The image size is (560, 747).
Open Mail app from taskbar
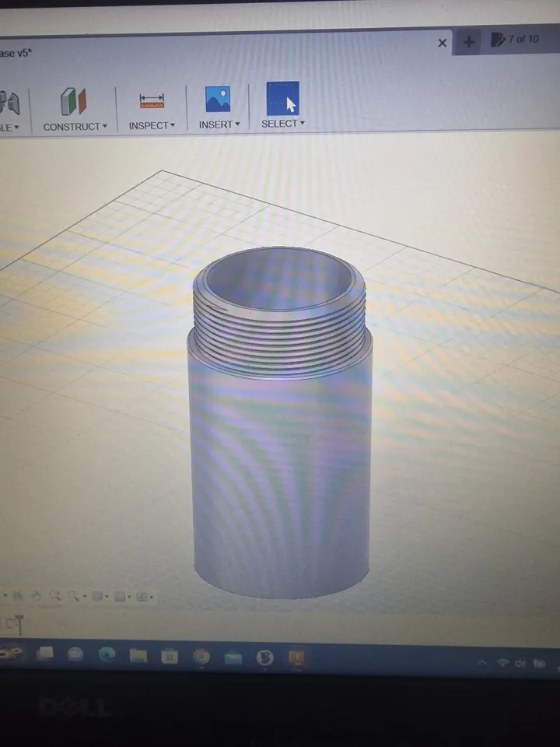click(233, 658)
